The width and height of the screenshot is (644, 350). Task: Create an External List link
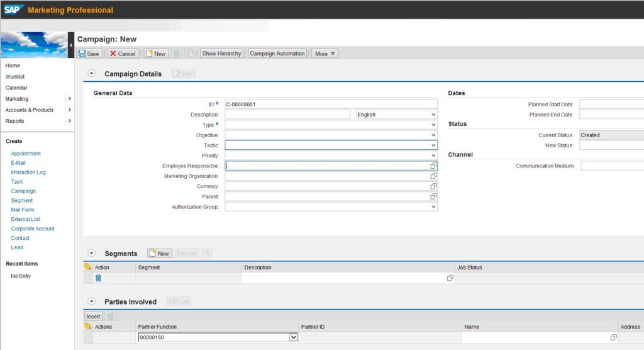point(25,219)
